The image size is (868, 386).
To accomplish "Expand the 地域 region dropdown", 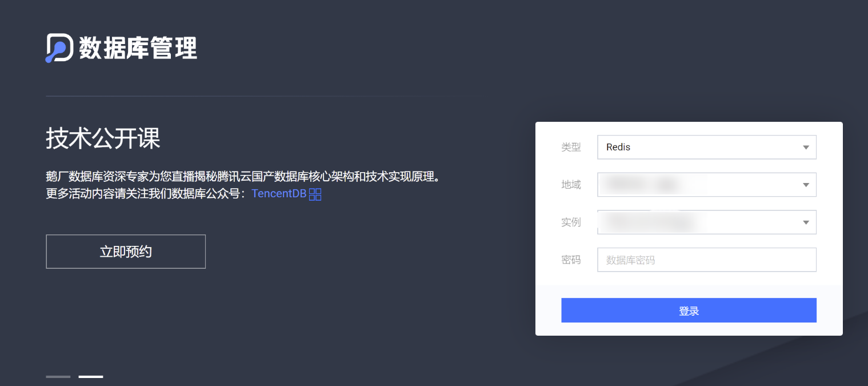I will (707, 185).
